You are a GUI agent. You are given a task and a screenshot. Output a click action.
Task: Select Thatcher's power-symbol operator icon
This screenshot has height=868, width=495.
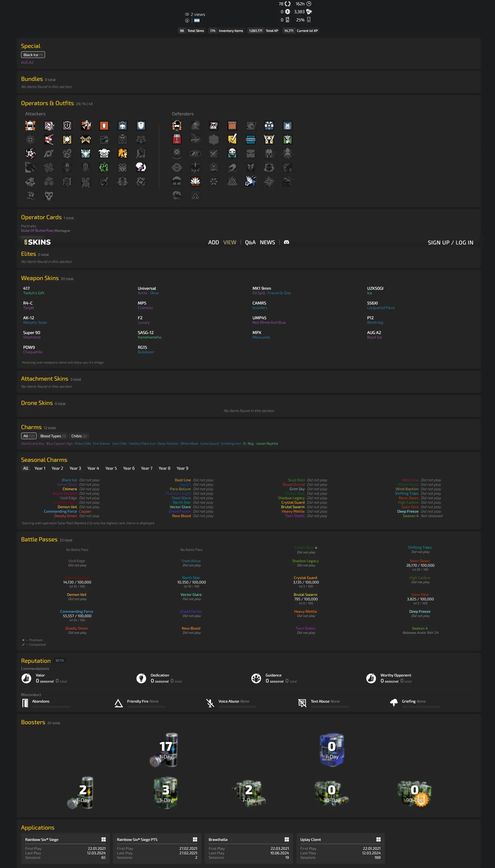[67, 126]
